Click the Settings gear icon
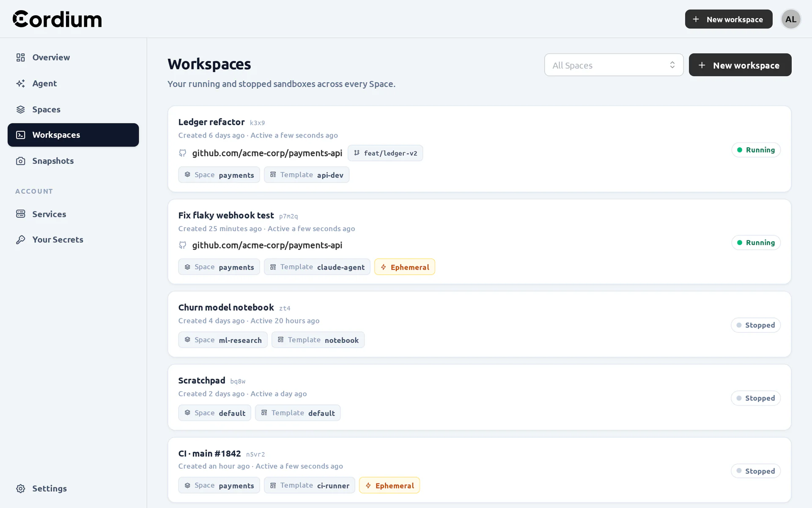 point(20,489)
